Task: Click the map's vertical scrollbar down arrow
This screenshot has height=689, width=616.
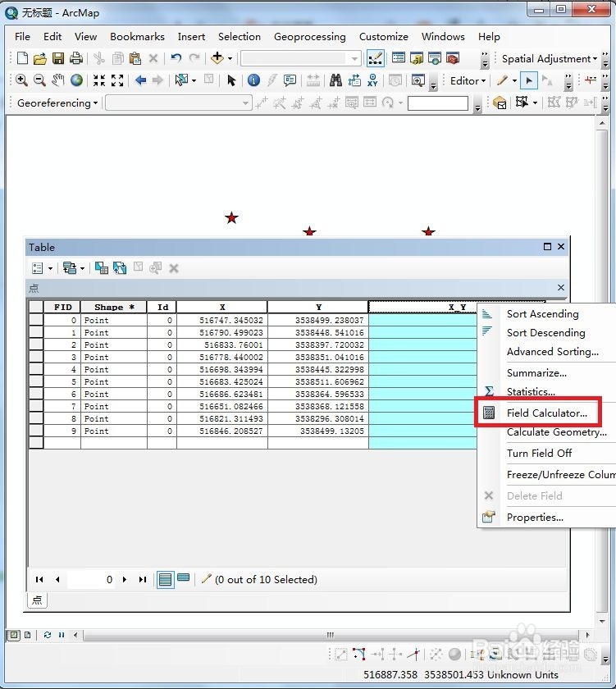Action: (x=602, y=622)
